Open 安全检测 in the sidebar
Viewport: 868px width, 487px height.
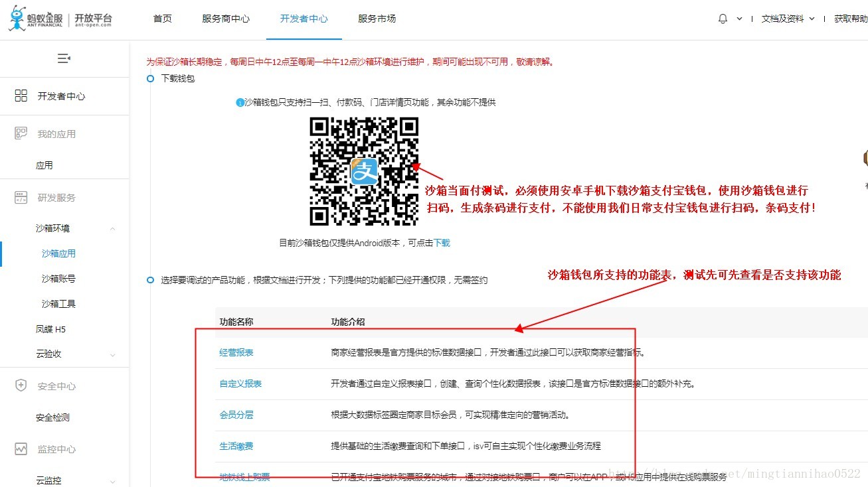[x=53, y=417]
